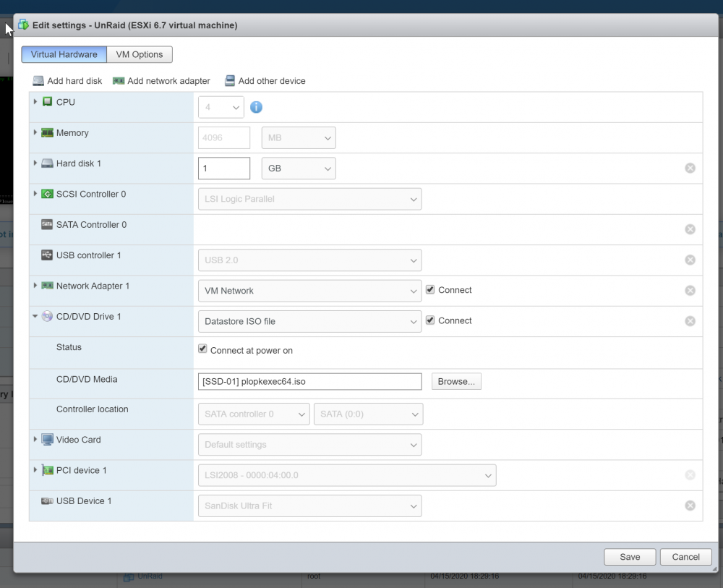The width and height of the screenshot is (723, 588).
Task: Click the Network Adapter 1 icon
Action: pyautogui.click(x=47, y=286)
